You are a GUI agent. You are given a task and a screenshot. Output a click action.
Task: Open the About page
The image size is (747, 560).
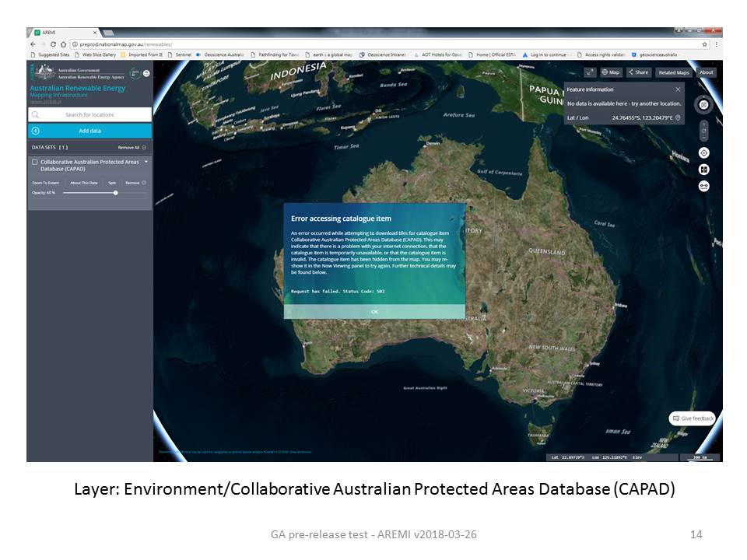coord(706,72)
